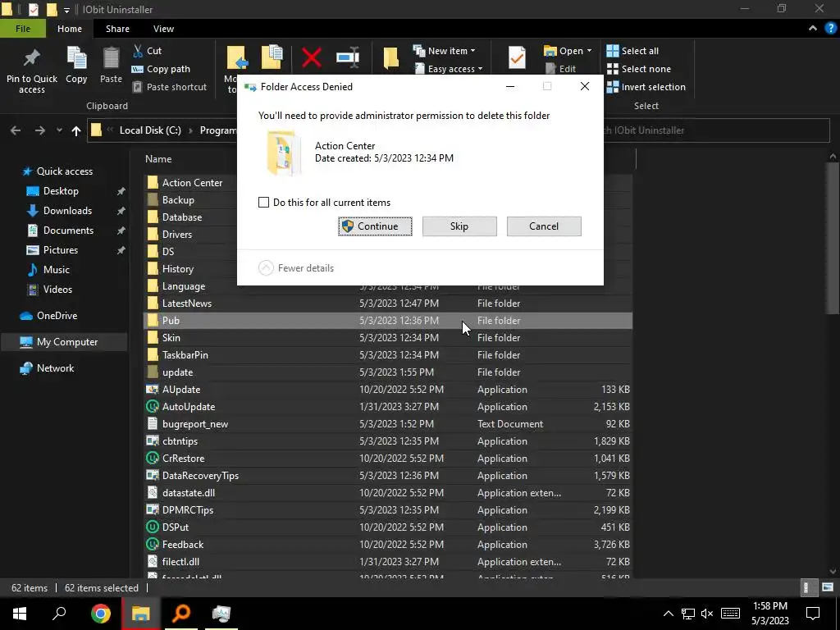The height and width of the screenshot is (630, 840).
Task: Click the ribbon Edit command
Action: [560, 69]
